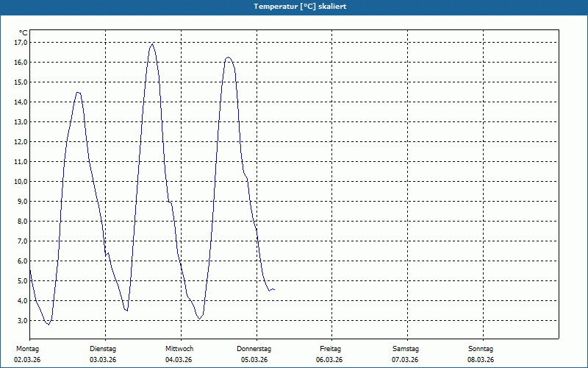This screenshot has height=368, width=588.
Task: Select the 14,0 axis value
Action: click(x=21, y=102)
